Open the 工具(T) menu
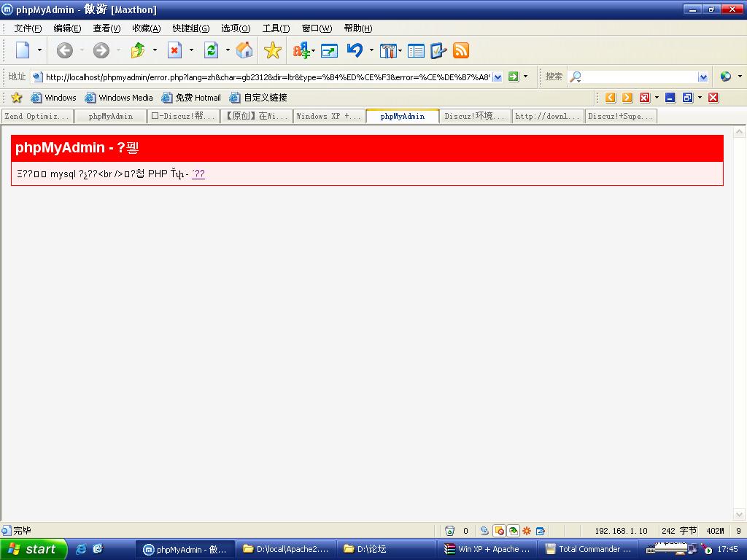This screenshot has width=747, height=560. (x=276, y=28)
